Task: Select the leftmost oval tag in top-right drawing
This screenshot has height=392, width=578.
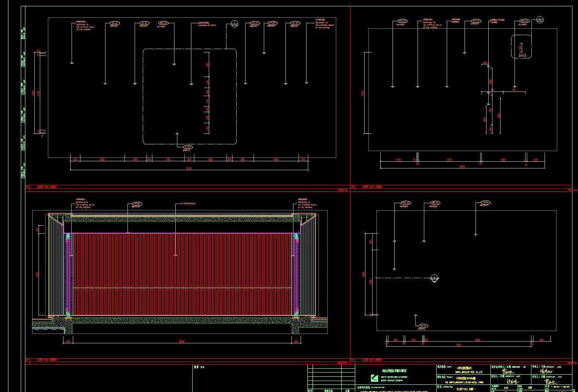Action: click(x=402, y=21)
